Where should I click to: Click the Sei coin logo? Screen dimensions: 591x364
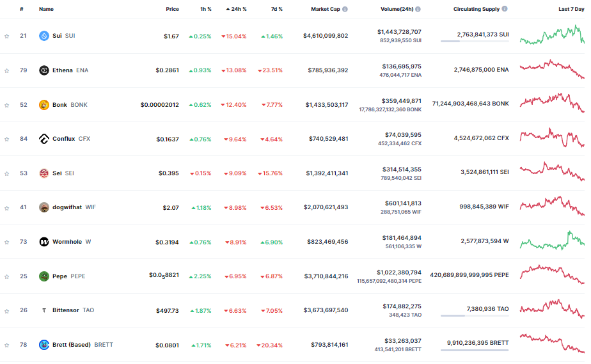click(x=44, y=173)
